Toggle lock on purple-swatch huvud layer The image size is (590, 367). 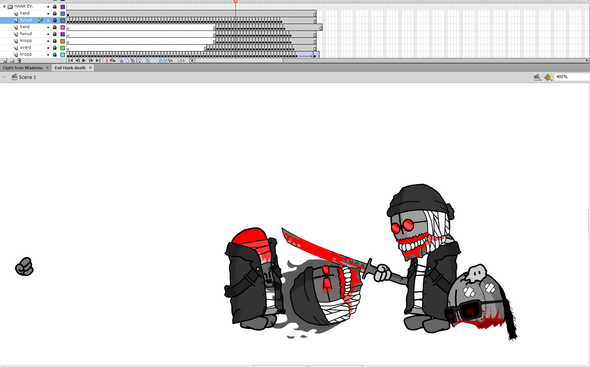tap(55, 34)
